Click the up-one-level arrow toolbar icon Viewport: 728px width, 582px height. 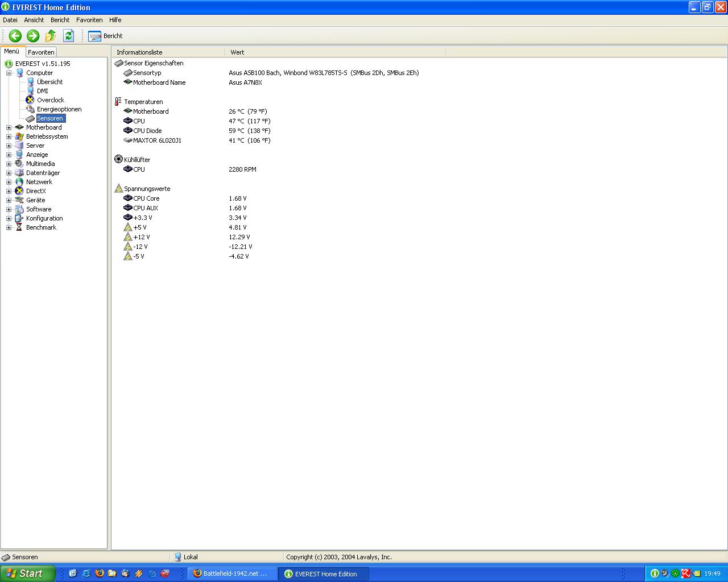[51, 36]
